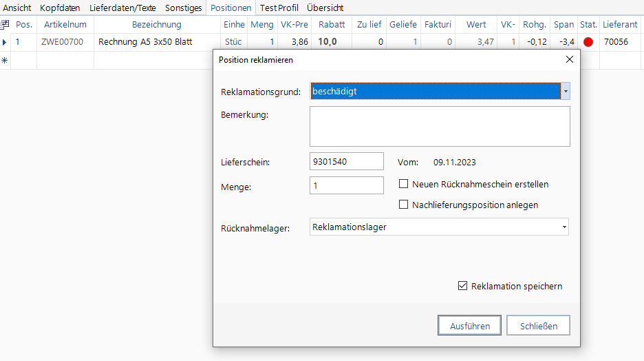Viewport: 644px width, 361px height.
Task: Close the Position reklamieren dialog
Action: [x=569, y=59]
